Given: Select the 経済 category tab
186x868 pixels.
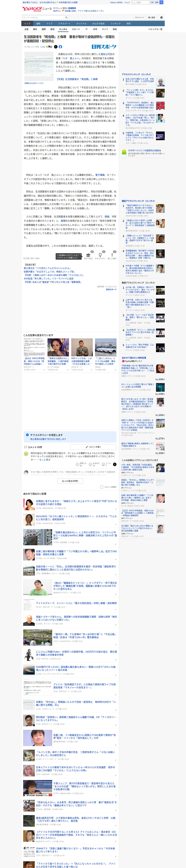Looking at the screenshot, I should [52, 29].
